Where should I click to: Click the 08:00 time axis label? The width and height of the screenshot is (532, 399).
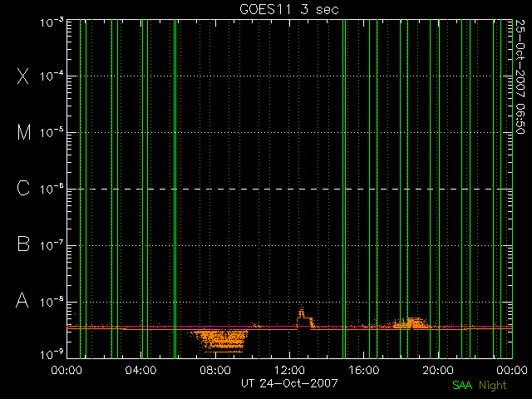coord(215,370)
